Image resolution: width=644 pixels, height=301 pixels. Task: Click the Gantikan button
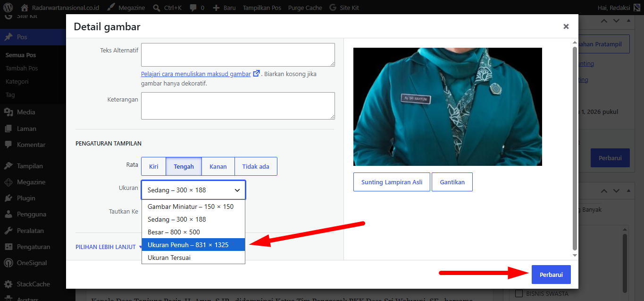point(452,182)
